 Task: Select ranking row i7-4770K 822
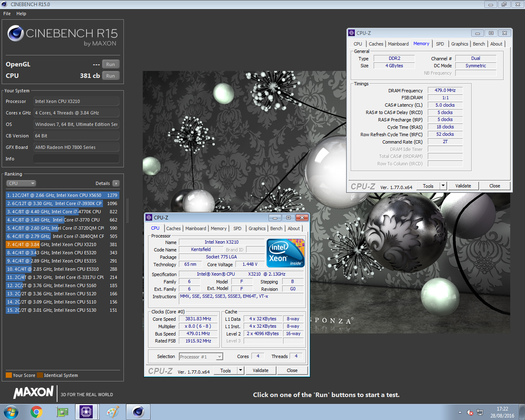[x=62, y=212]
